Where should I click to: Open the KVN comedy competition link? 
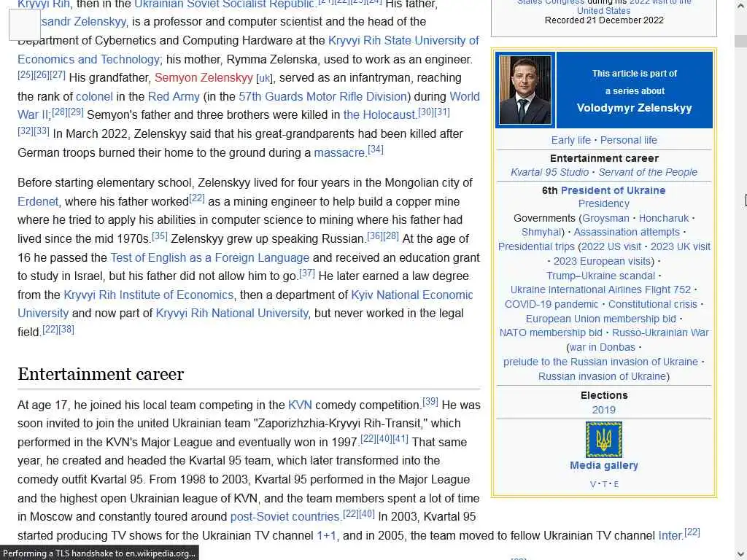300,405
